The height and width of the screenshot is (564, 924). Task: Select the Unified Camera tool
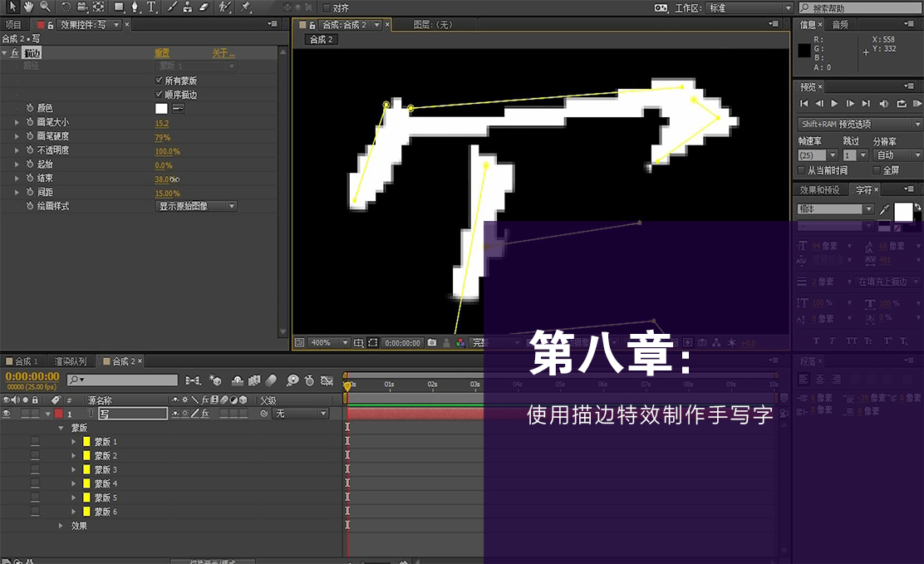pos(82,7)
